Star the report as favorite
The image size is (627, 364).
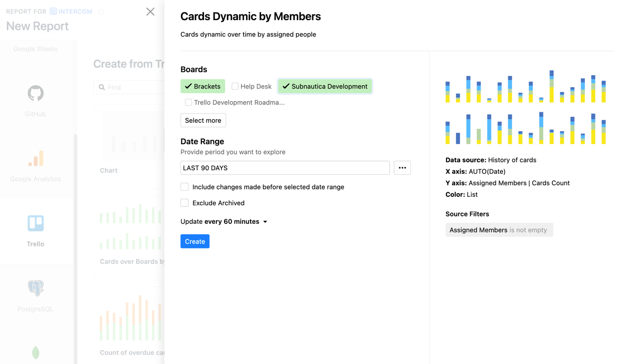pyautogui.click(x=101, y=12)
